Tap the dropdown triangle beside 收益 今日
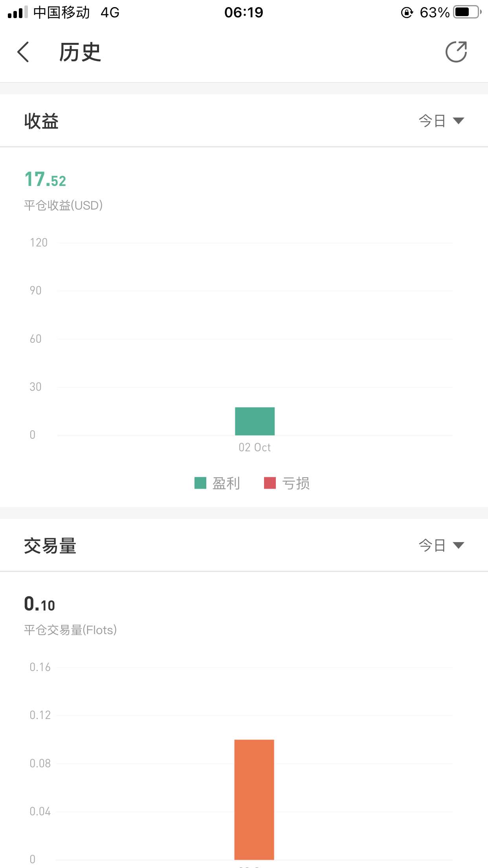 pyautogui.click(x=459, y=121)
